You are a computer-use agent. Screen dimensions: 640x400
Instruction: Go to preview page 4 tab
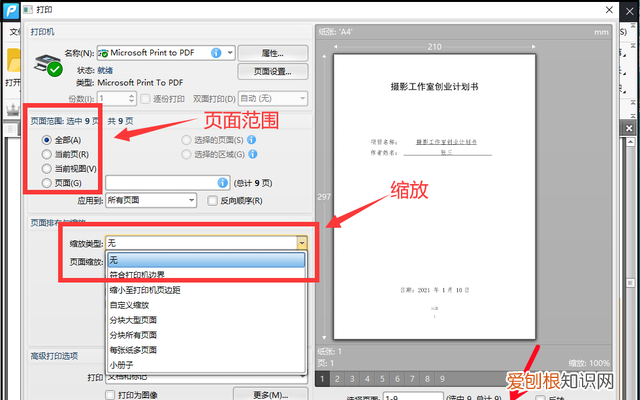click(x=367, y=379)
